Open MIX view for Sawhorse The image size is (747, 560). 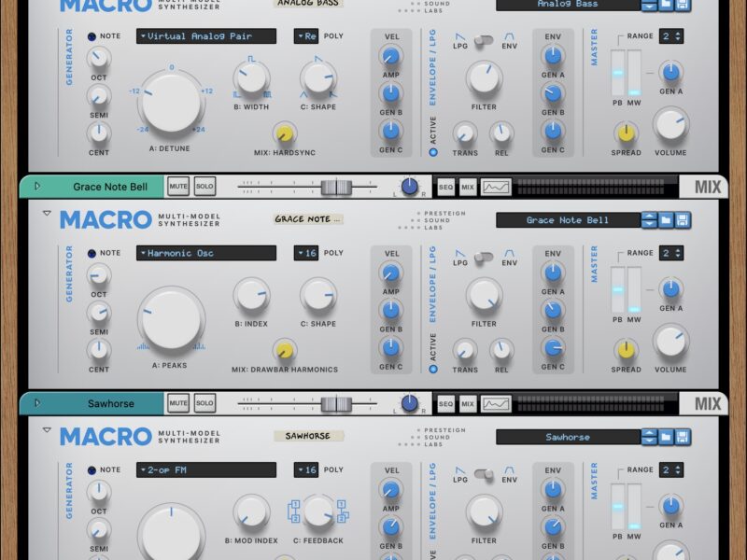tap(468, 404)
